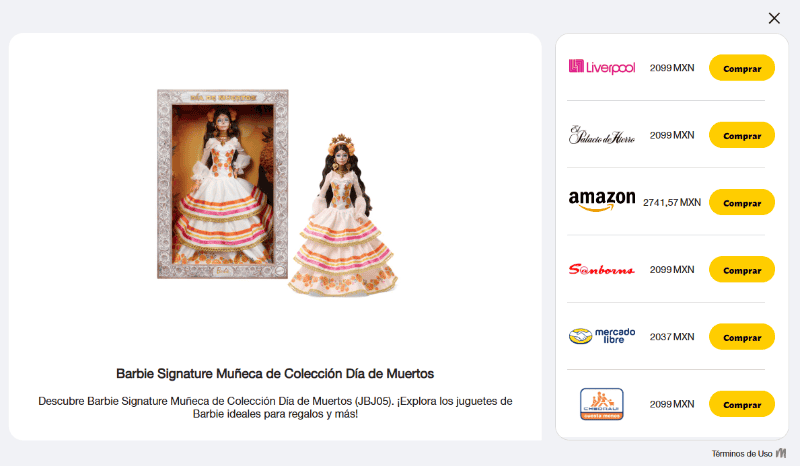
Task: Click the Amazon logo
Action: (x=602, y=201)
